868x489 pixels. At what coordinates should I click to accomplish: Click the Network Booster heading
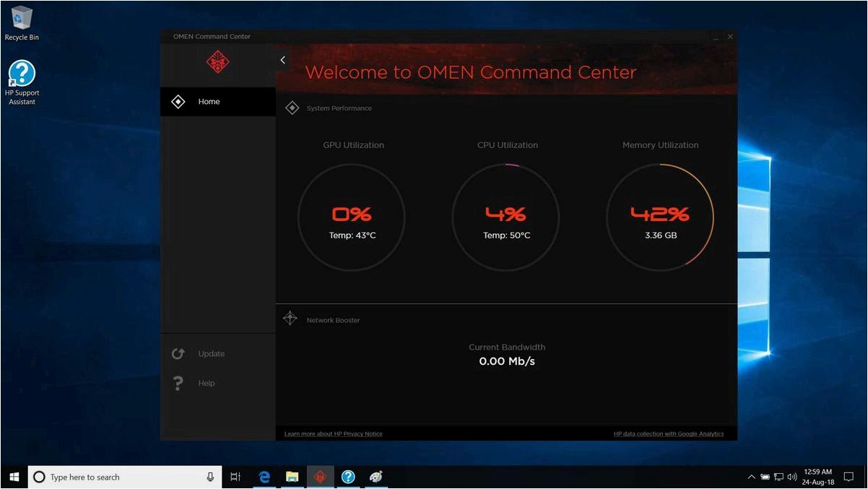pyautogui.click(x=333, y=320)
